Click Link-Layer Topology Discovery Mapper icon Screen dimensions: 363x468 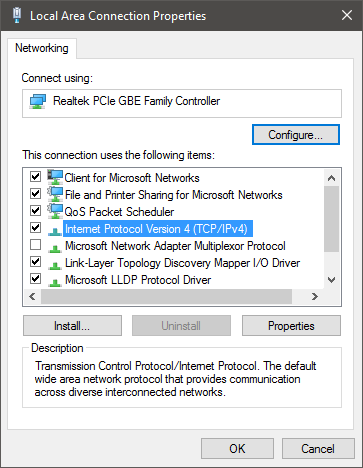[x=55, y=265]
